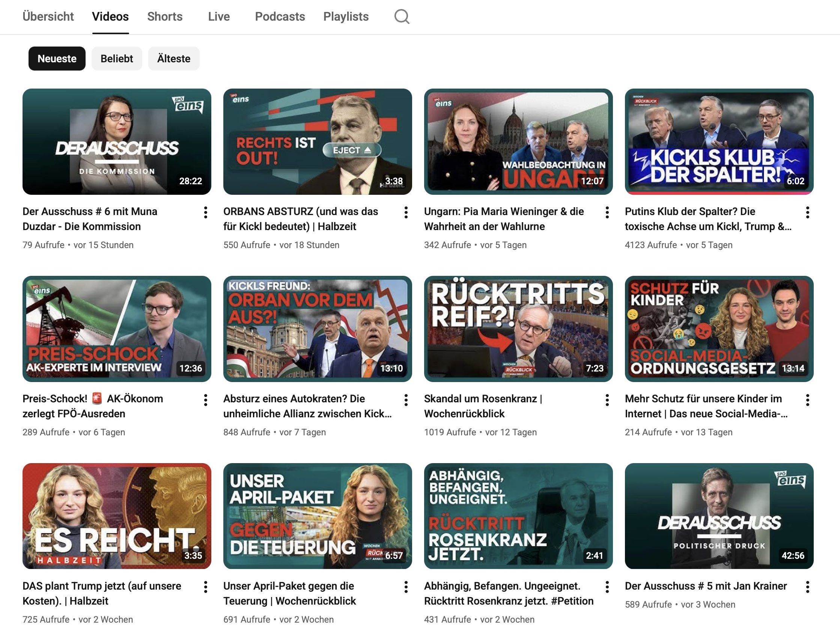Open more options for Der Ausschuss # 5 video
Viewport: 840px width, 632px height.
pos(808,587)
